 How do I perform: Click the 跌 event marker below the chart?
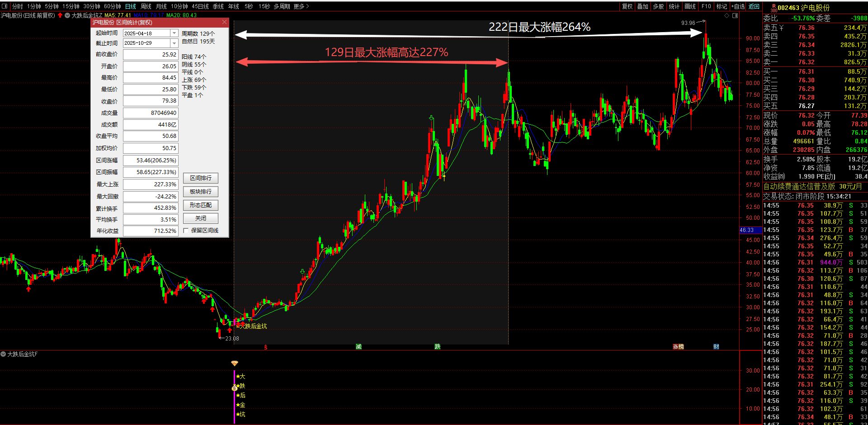tap(437, 347)
